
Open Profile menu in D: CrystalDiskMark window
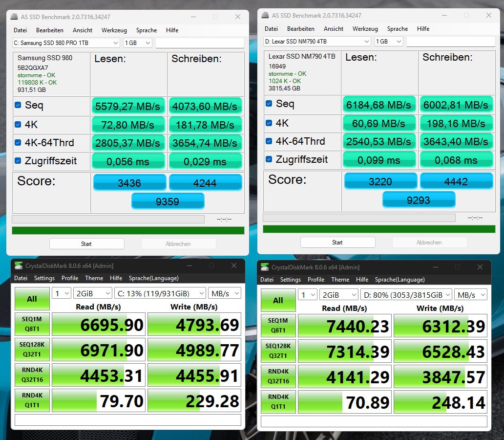tap(316, 279)
